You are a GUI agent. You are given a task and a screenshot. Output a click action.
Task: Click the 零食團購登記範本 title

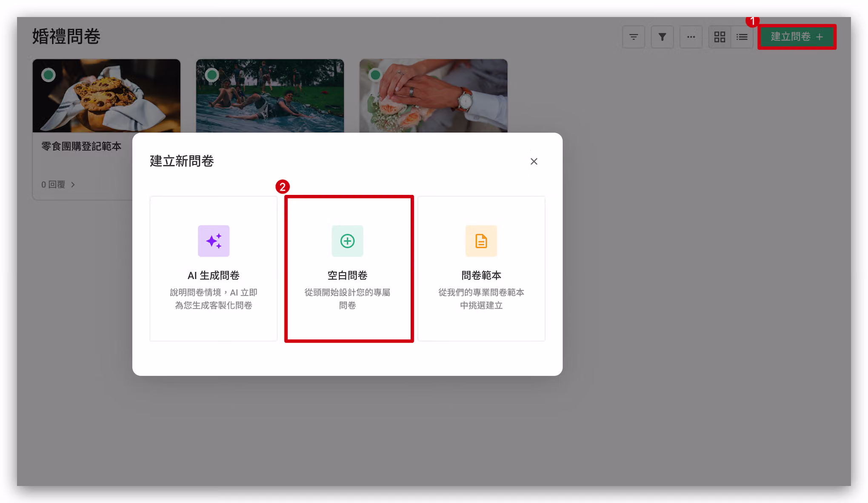point(81,146)
